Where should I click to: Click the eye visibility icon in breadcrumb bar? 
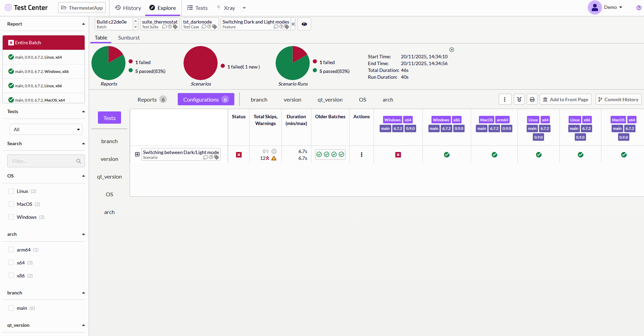[x=304, y=24]
